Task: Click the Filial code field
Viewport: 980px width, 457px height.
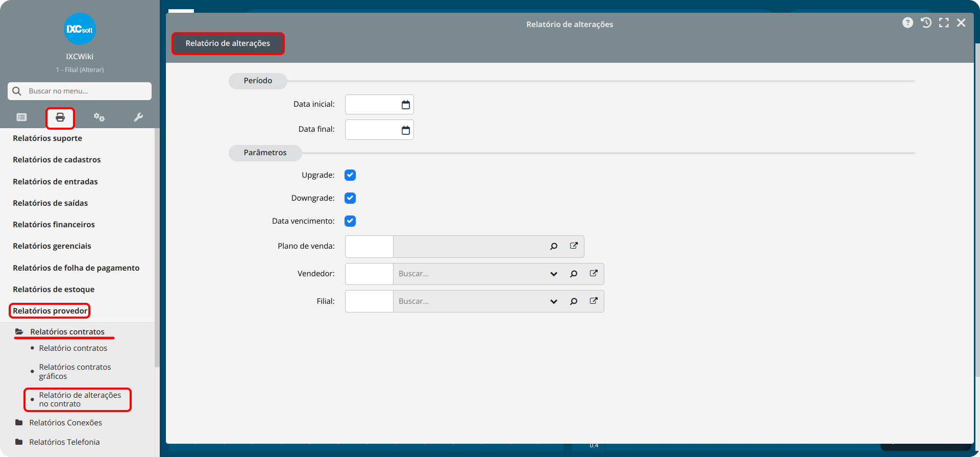Action: click(x=369, y=301)
